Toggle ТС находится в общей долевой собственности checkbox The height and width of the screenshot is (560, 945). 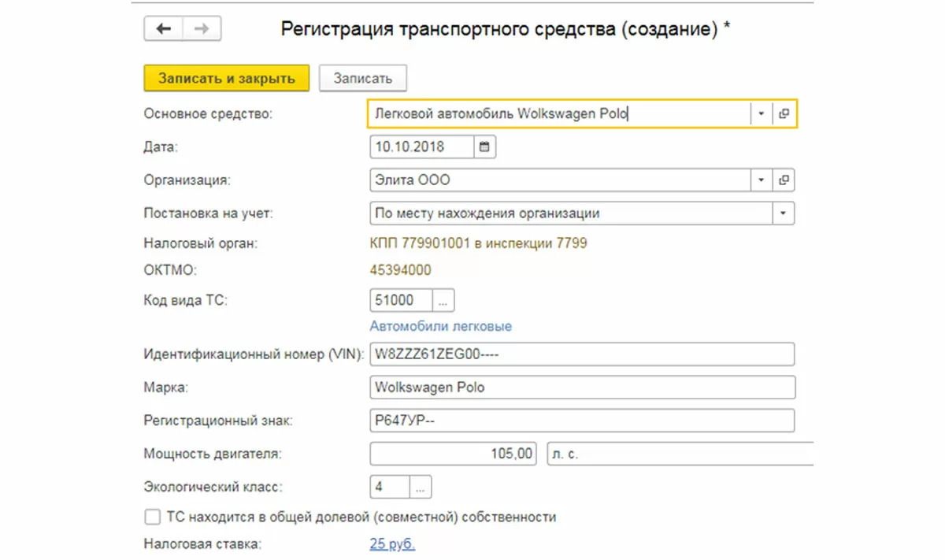pos(153,517)
